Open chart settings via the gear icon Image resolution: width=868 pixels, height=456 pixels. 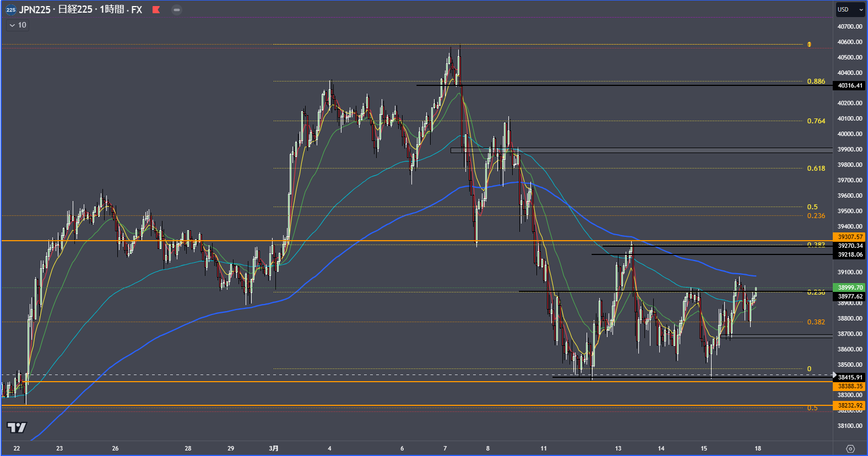coord(850,448)
